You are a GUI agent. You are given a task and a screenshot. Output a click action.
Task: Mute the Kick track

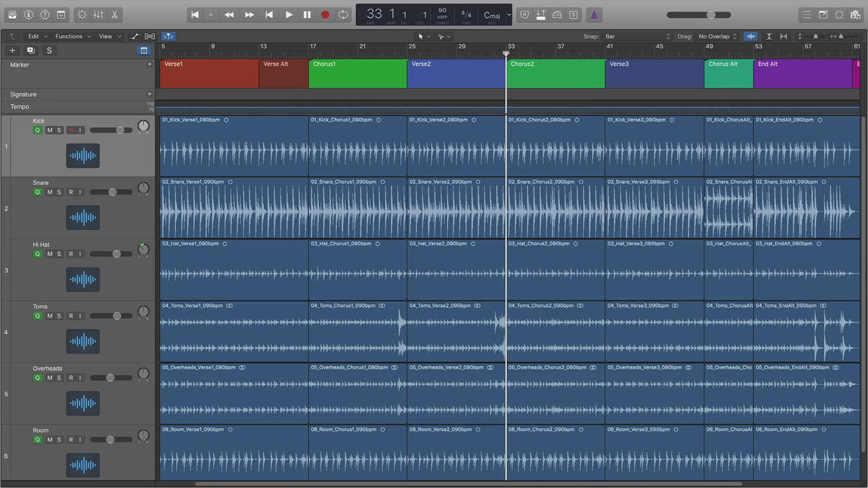coord(50,130)
